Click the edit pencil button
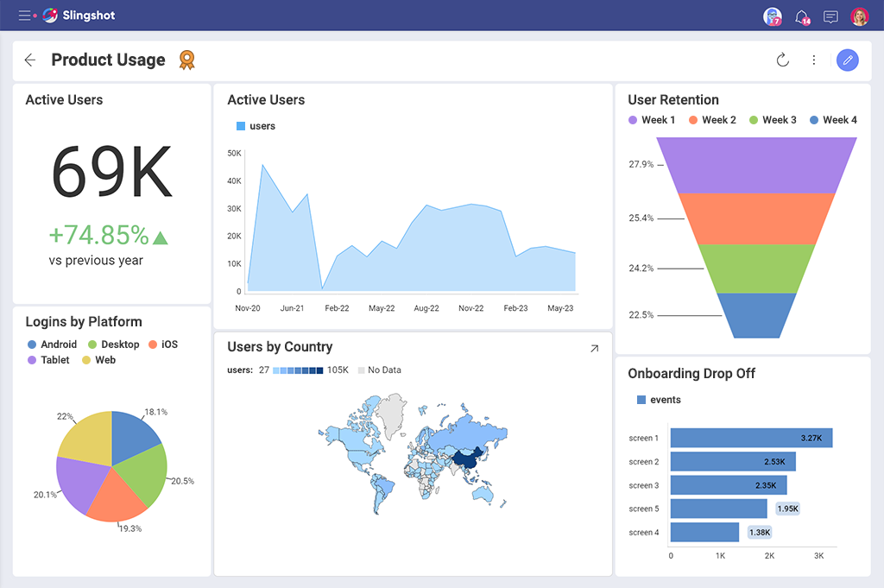The image size is (884, 588). 847,60
